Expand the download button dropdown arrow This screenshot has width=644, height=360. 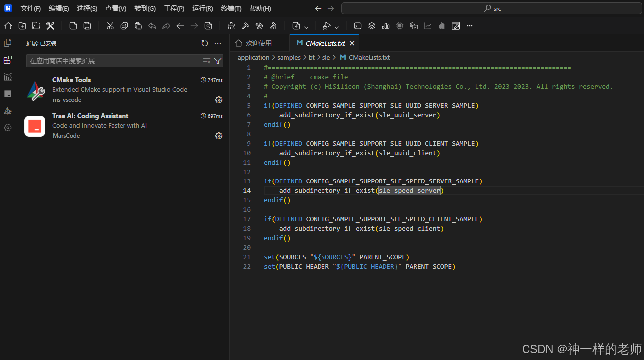306,26
